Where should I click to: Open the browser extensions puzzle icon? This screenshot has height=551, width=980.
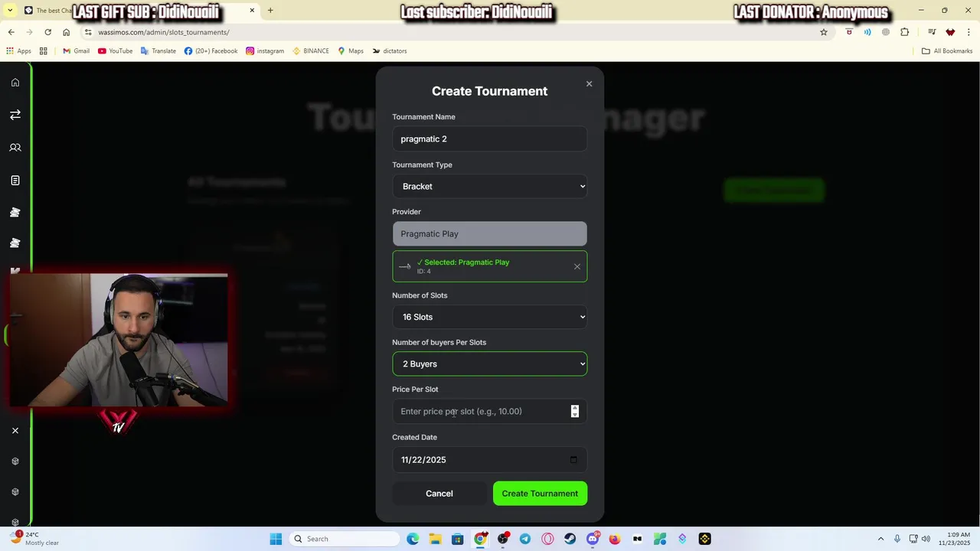pos(905,32)
